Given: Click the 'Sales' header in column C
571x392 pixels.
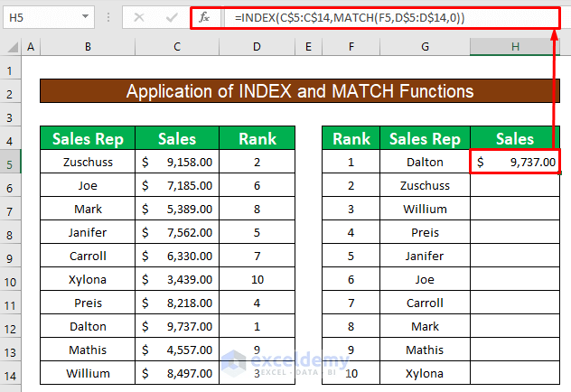Looking at the screenshot, I should (x=177, y=138).
